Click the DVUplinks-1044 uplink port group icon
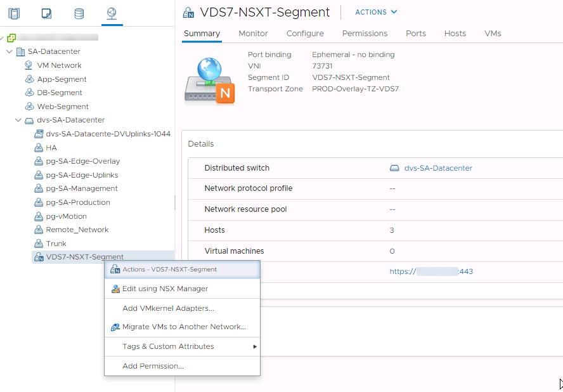Image resolution: width=563 pixels, height=392 pixels. coord(38,134)
